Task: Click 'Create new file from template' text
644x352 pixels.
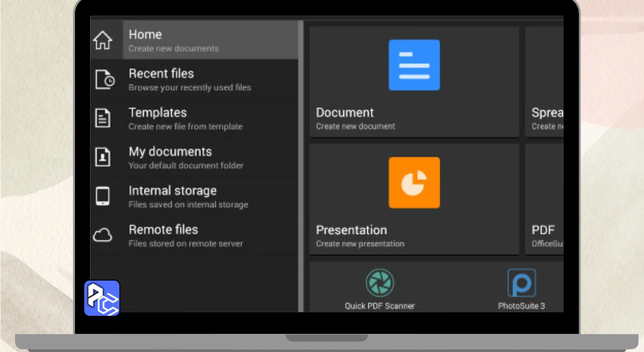Action: point(185,127)
